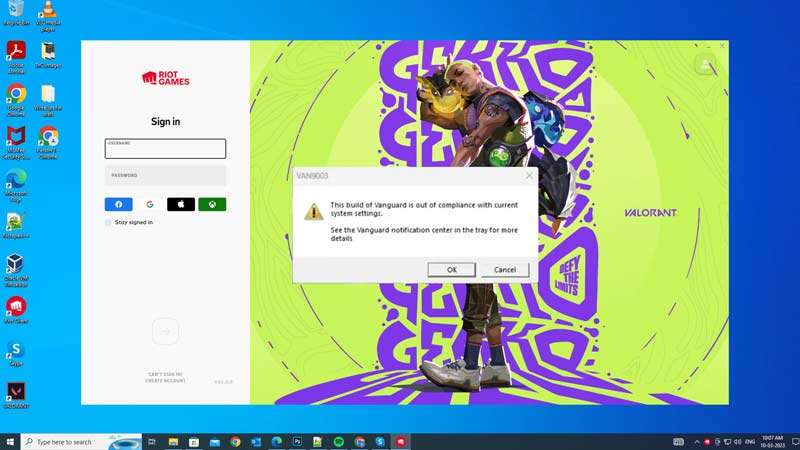Open Microsoft Edge from the taskbar

[277, 442]
